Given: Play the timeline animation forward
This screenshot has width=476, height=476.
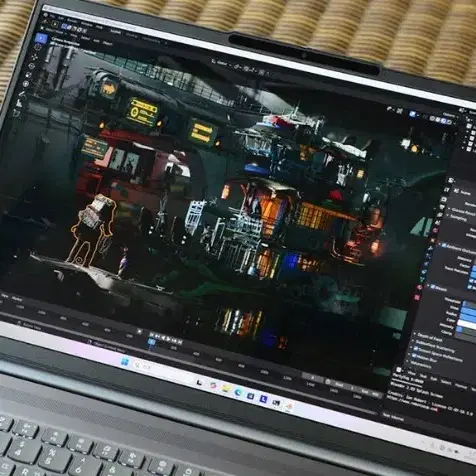Looking at the screenshot, I should [x=169, y=339].
